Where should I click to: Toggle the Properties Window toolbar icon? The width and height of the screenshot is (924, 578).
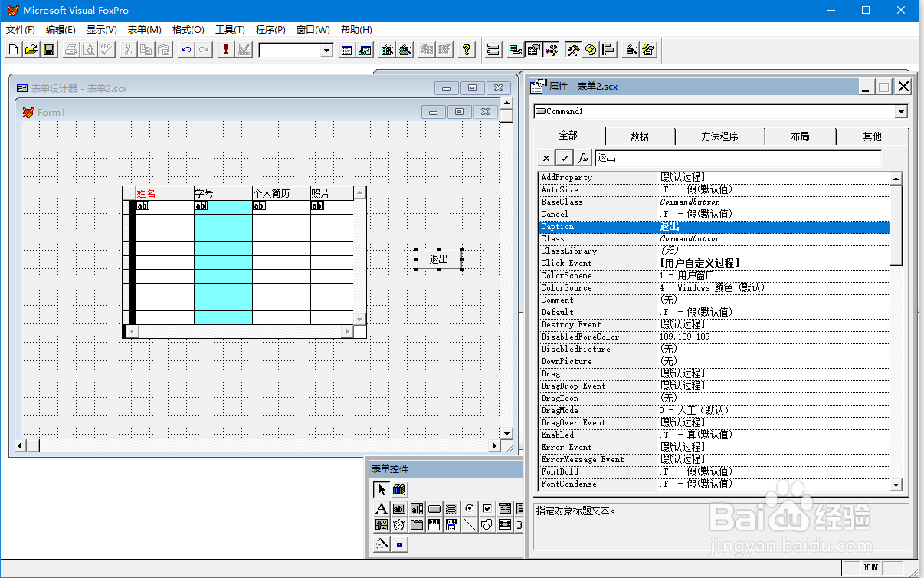(x=533, y=50)
